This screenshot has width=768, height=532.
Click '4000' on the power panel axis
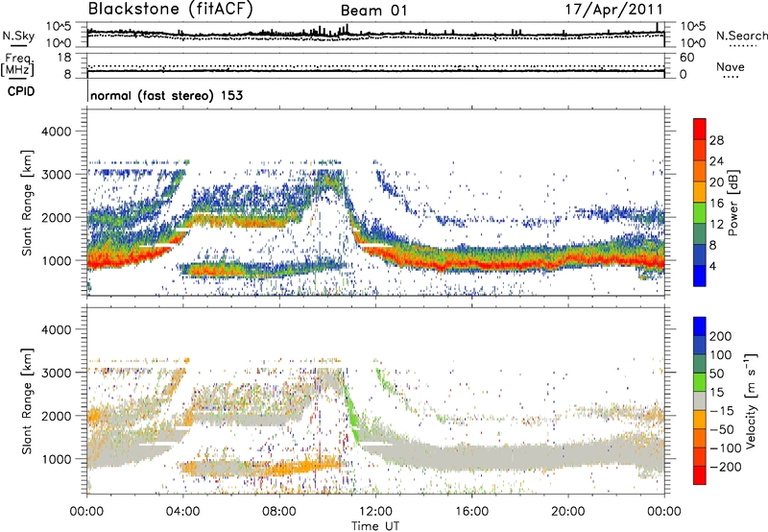(x=56, y=132)
